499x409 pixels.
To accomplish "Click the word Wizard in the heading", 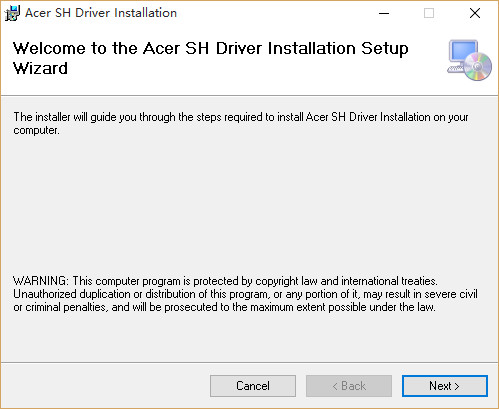I will click(x=40, y=68).
